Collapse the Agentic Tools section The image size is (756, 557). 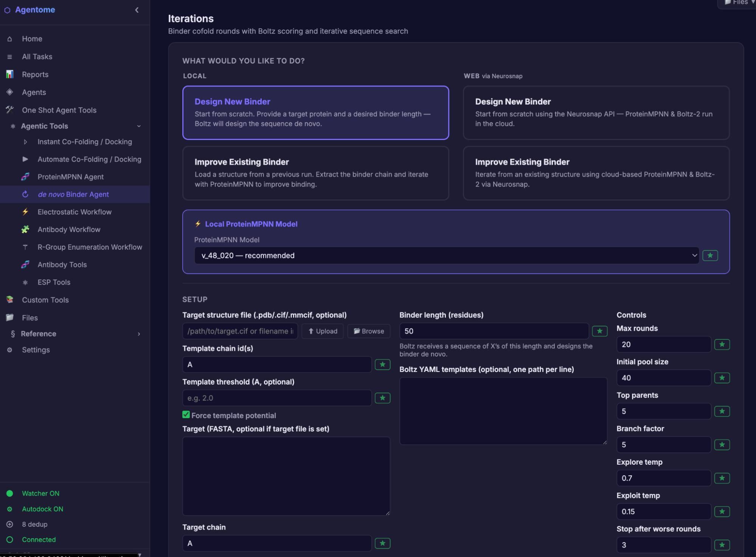click(x=139, y=126)
